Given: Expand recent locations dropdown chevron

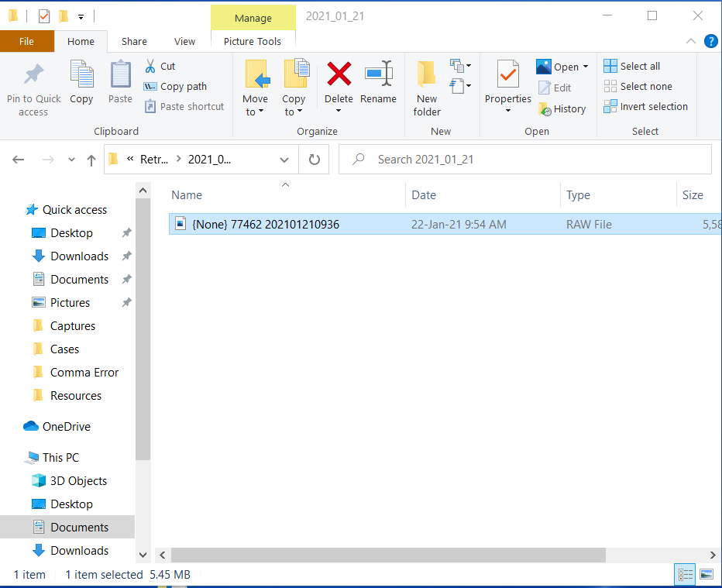Looking at the screenshot, I should (71, 160).
